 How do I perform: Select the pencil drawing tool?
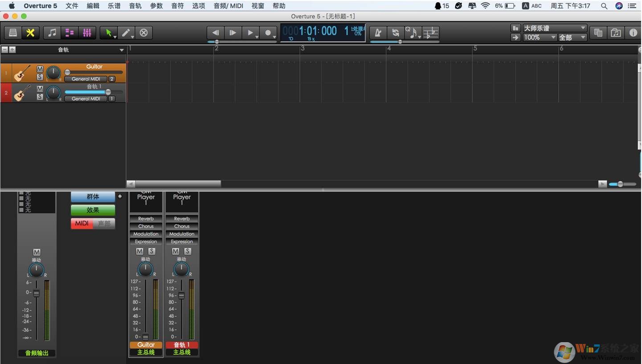click(x=126, y=32)
